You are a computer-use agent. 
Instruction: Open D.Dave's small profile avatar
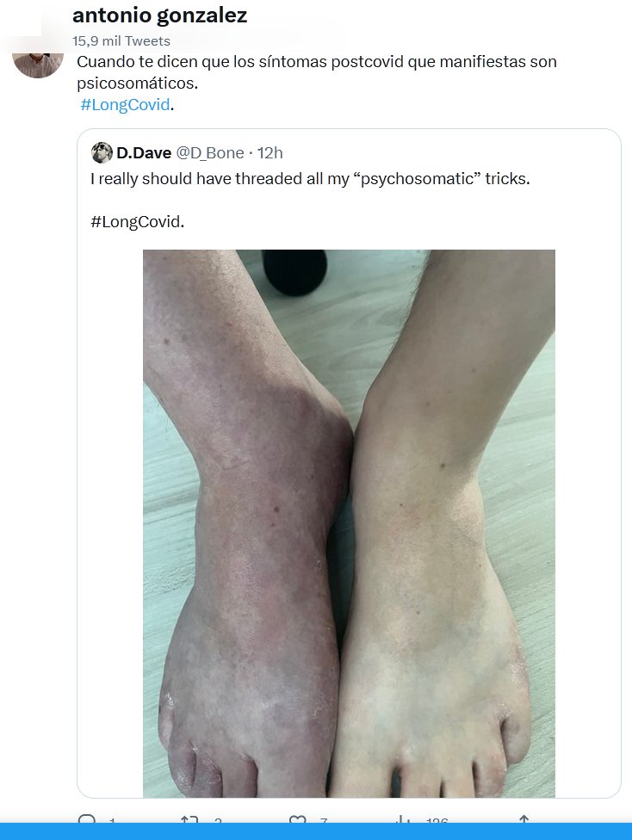point(102,153)
